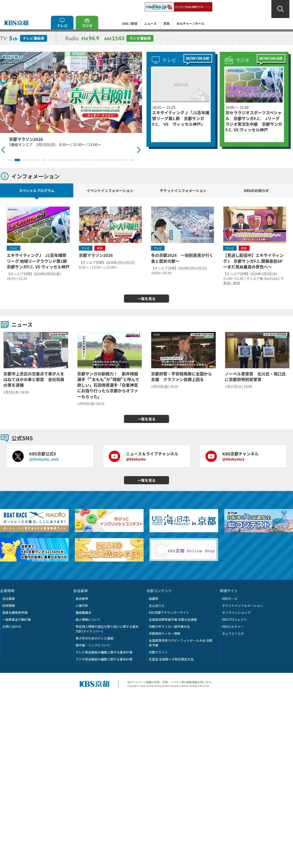Open the エキサイティングJ program thumbnail
Viewport: 293px width, 868px height.
pos(38,225)
